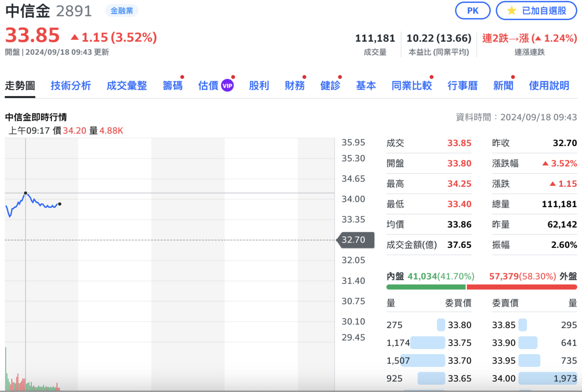Open the 行事曆 tab
The width and height of the screenshot is (582, 392).
point(462,86)
